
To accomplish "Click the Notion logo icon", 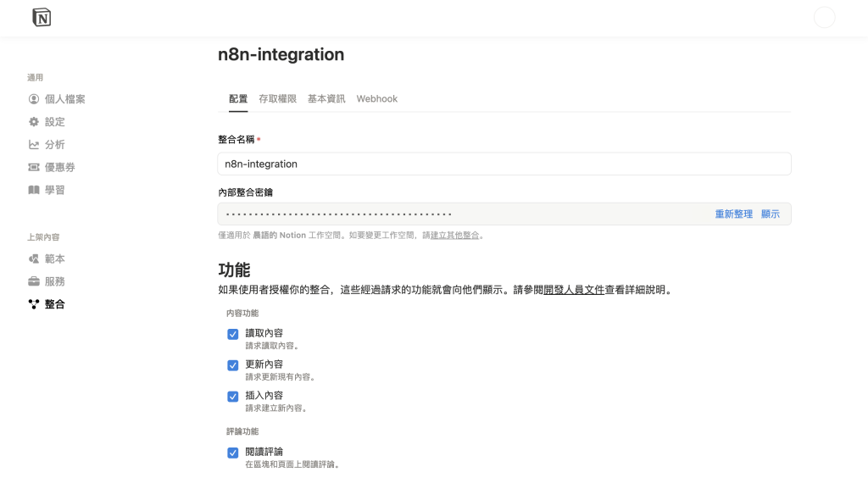I will tap(42, 18).
